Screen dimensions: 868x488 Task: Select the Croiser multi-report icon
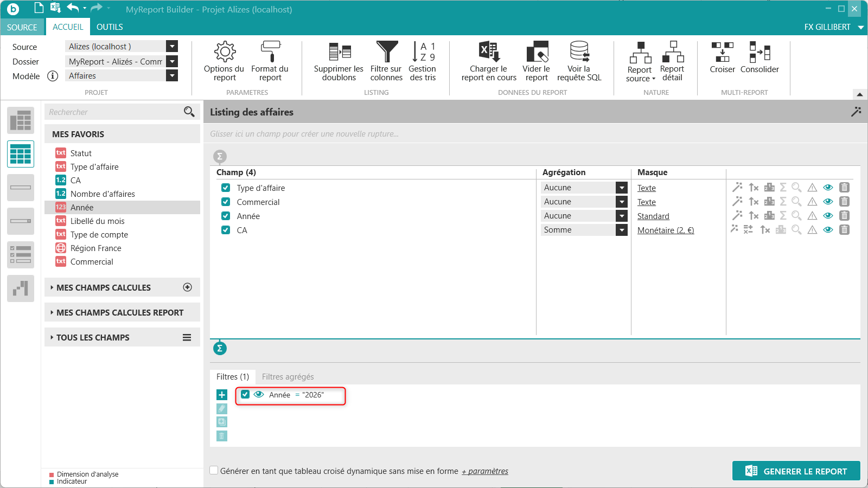tap(722, 57)
